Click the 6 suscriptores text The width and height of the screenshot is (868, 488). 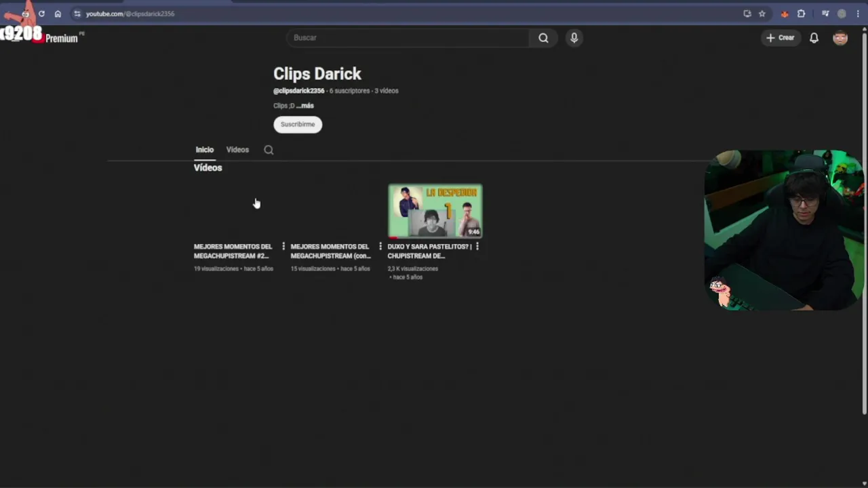coord(349,91)
